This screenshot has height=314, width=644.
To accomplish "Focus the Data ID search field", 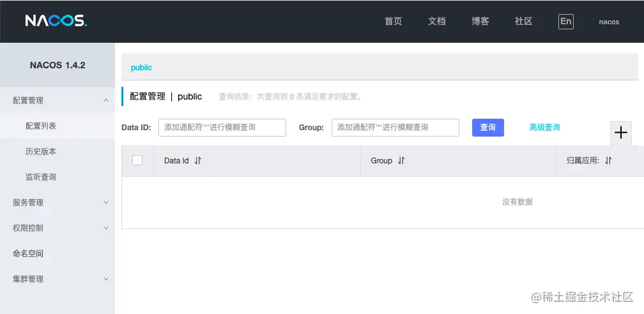I will [222, 128].
